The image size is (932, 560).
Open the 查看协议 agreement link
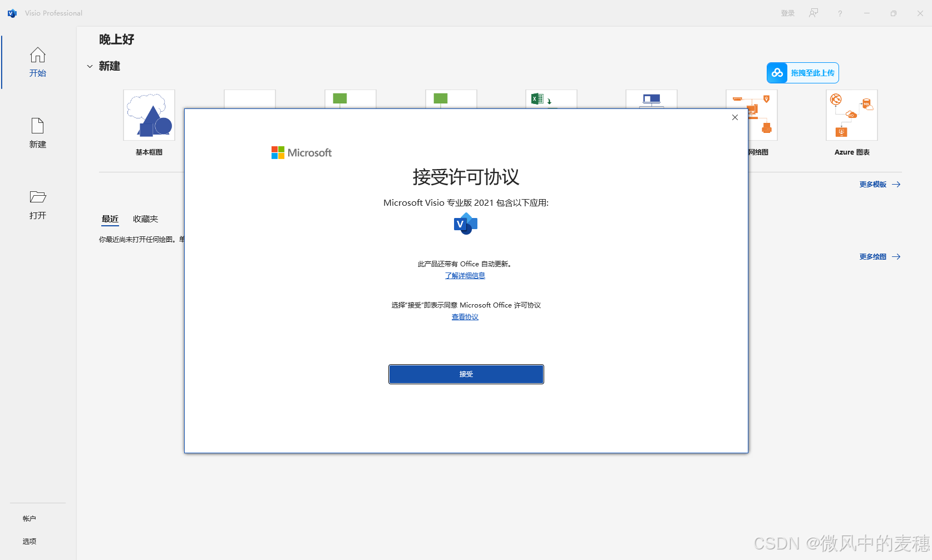pyautogui.click(x=465, y=316)
